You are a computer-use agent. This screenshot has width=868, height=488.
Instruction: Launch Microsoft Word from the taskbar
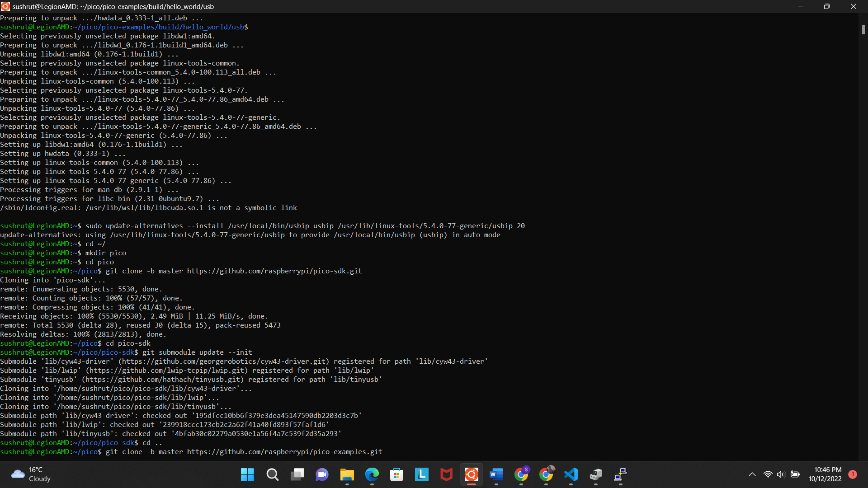pyautogui.click(x=496, y=474)
